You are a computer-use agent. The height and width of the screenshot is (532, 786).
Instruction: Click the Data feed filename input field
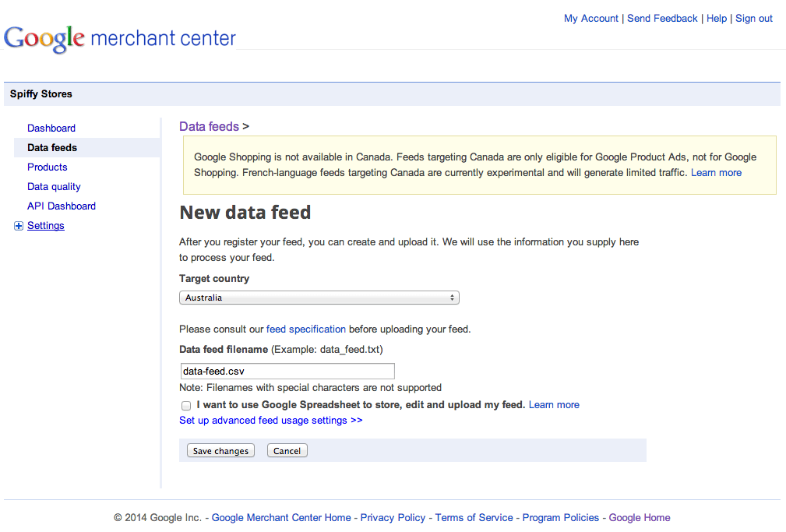click(x=287, y=371)
